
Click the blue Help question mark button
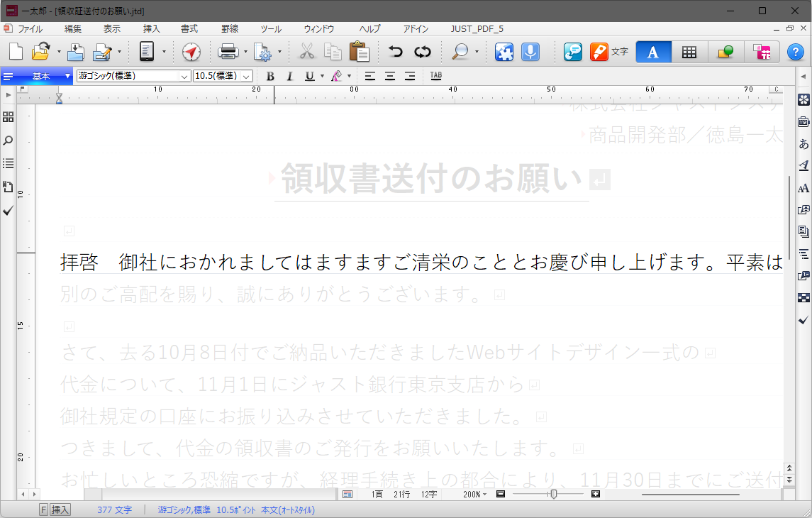(x=795, y=51)
